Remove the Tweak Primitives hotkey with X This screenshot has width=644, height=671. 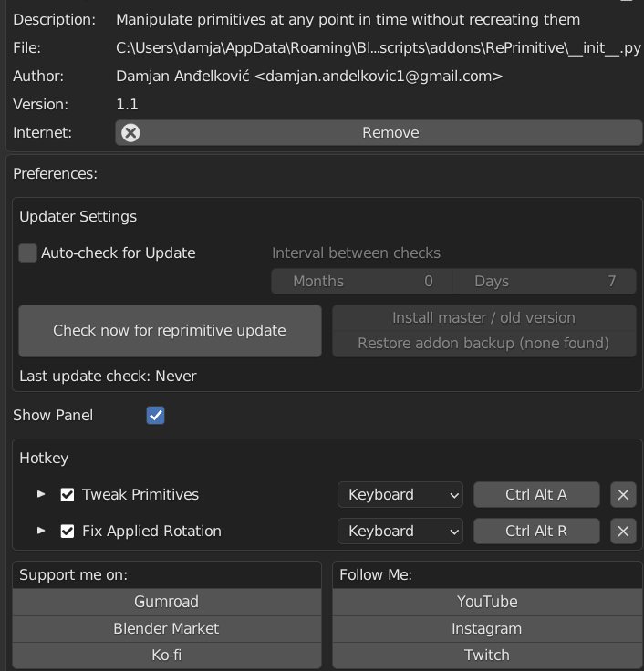[623, 494]
